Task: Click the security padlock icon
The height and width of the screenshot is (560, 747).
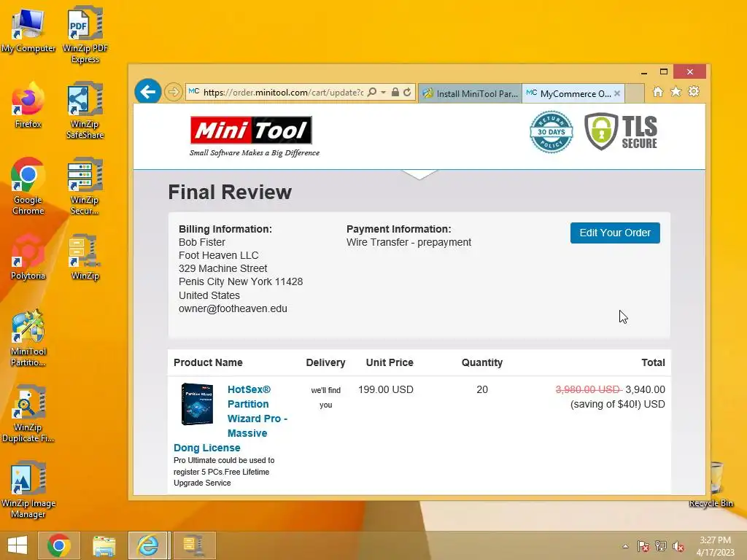Action: coord(395,92)
